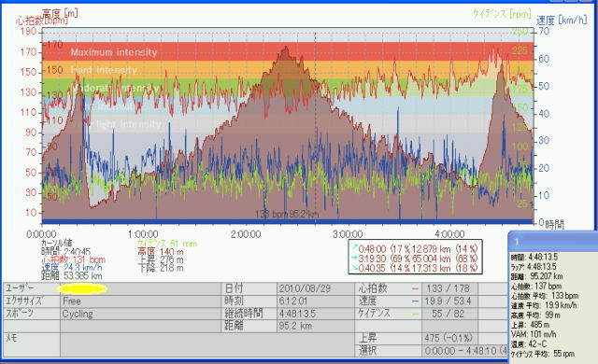Click the 上昇 value 475 (-0.1%)
The height and width of the screenshot is (364, 598).
448,338
